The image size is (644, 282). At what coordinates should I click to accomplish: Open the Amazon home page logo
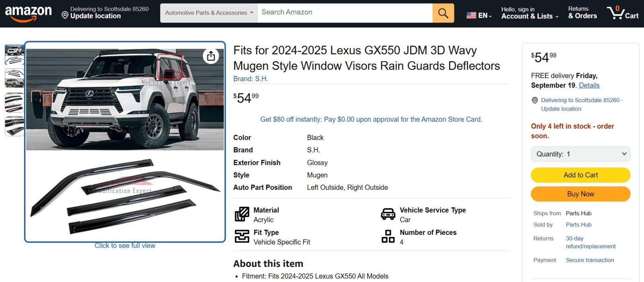[x=28, y=12]
